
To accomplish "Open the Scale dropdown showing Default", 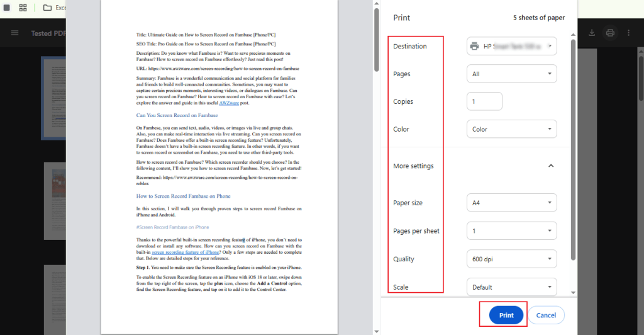I will point(512,287).
